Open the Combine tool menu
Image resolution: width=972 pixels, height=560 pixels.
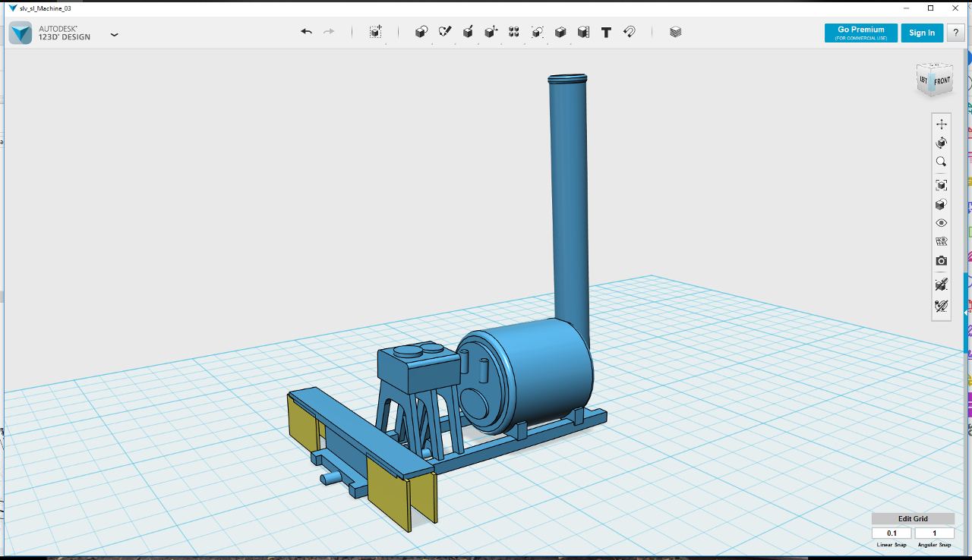[x=560, y=32]
